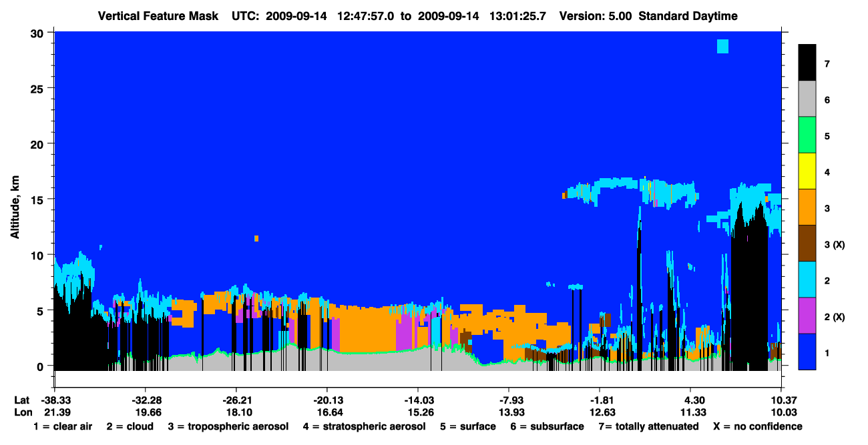Click legend entry 'X = no confidence'
Image resolution: width=868 pixels, height=445 pixels.
coord(758,426)
